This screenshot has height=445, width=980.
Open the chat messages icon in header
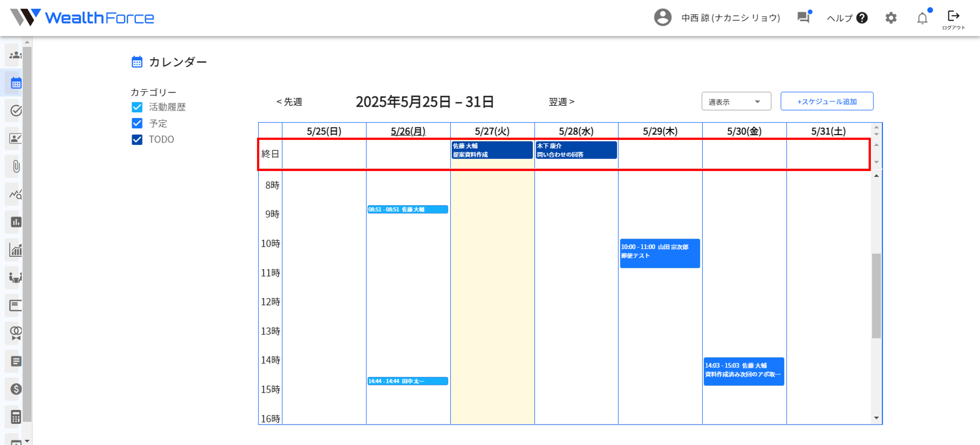coord(803,18)
